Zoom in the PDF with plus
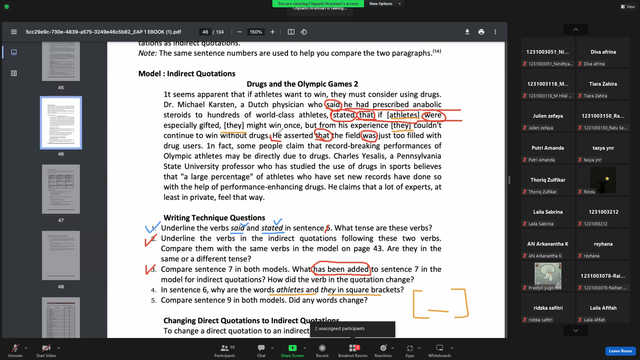This screenshot has width=640, height=360. tap(272, 32)
